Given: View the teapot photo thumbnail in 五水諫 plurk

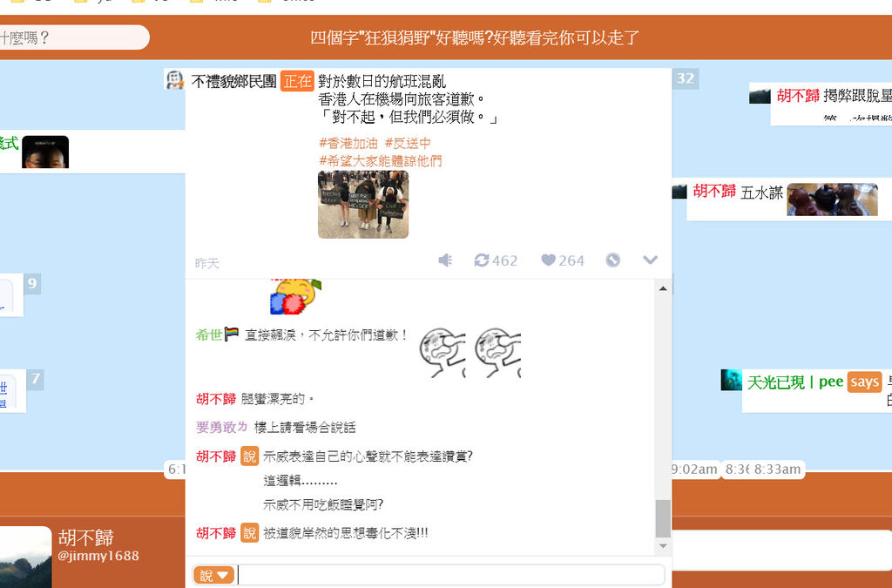Looking at the screenshot, I should pyautogui.click(x=832, y=199).
